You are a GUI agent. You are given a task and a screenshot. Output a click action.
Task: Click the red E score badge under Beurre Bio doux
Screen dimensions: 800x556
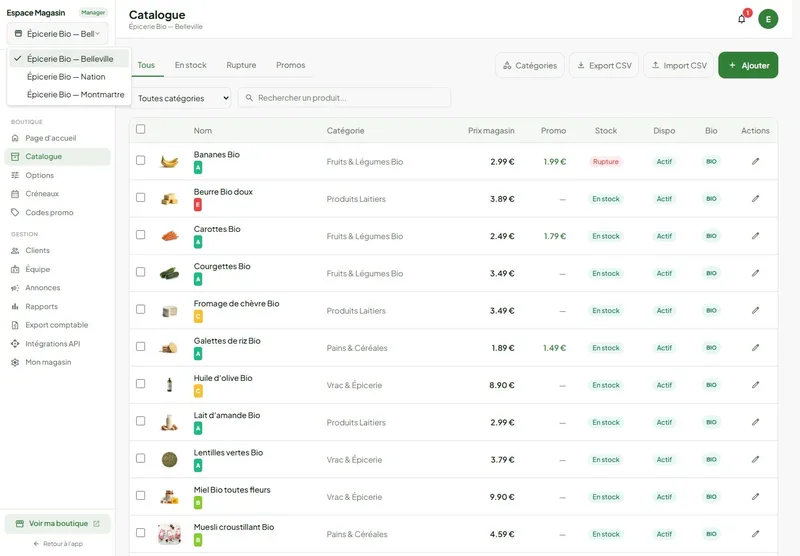tap(198, 205)
